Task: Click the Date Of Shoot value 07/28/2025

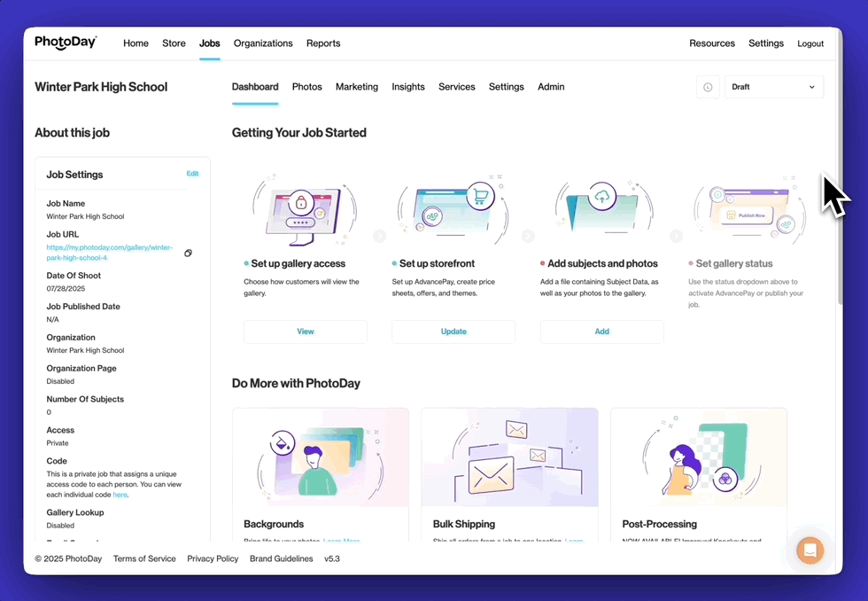Action: click(x=66, y=289)
